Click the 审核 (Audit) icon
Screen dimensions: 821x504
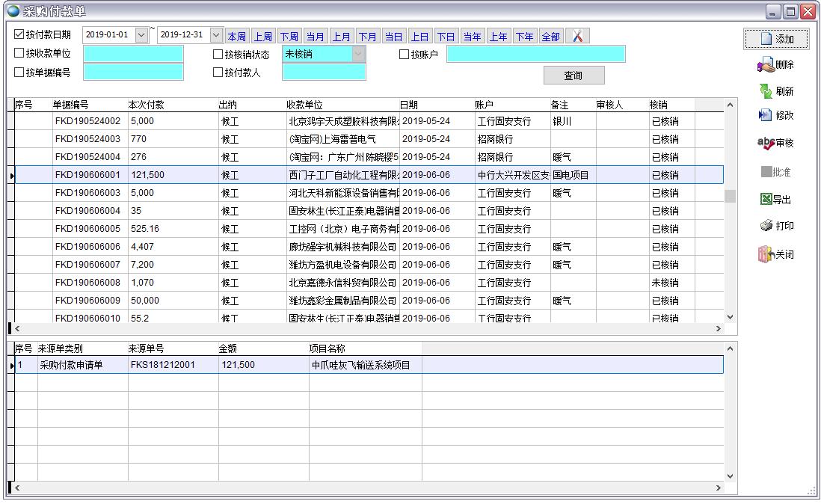tap(766, 143)
